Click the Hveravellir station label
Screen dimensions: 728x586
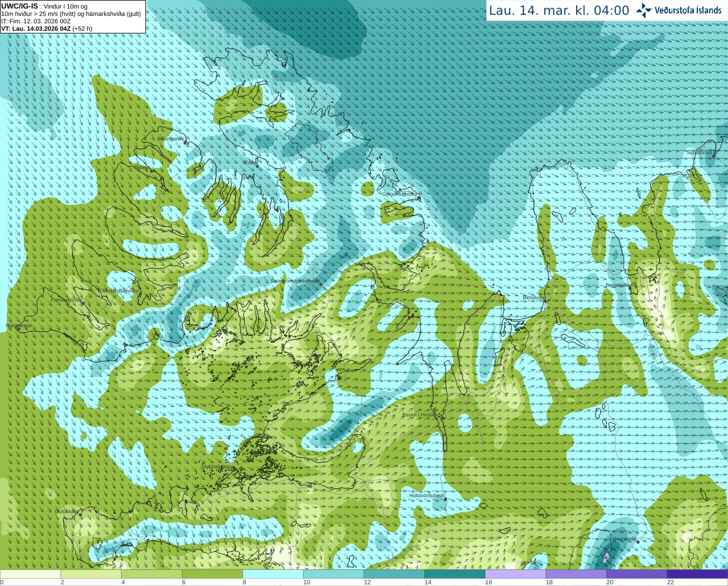point(624,538)
